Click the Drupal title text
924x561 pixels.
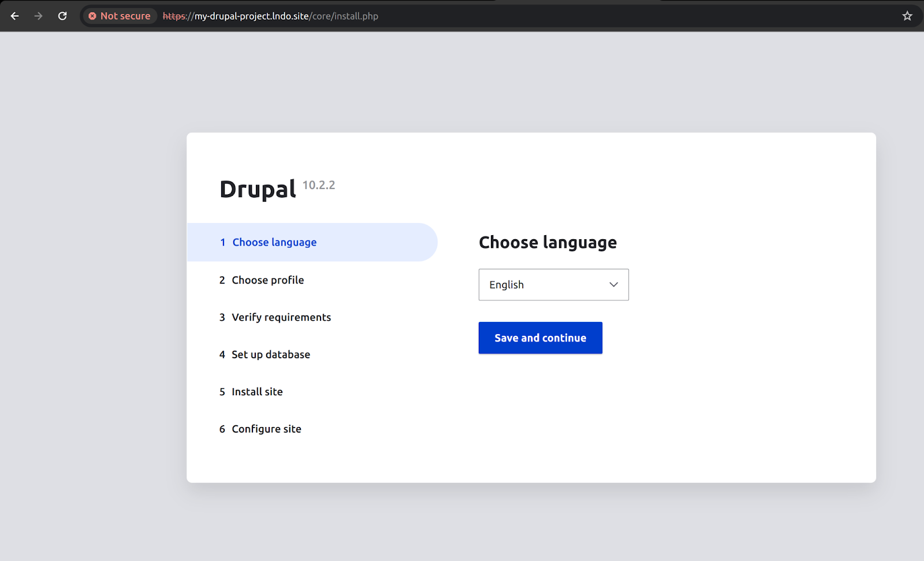[x=258, y=190]
